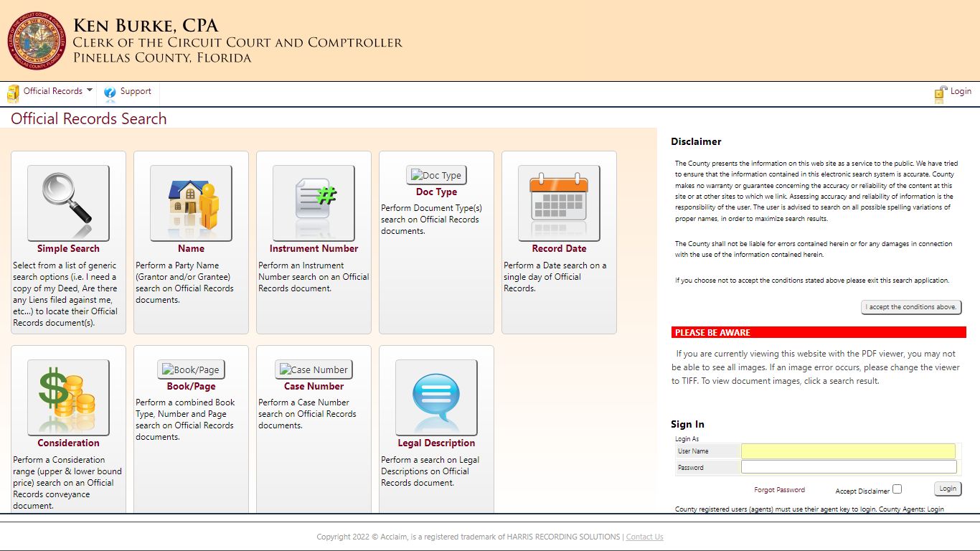Image resolution: width=980 pixels, height=551 pixels.
Task: Click the Official Records filing cabinet icon
Action: point(13,93)
